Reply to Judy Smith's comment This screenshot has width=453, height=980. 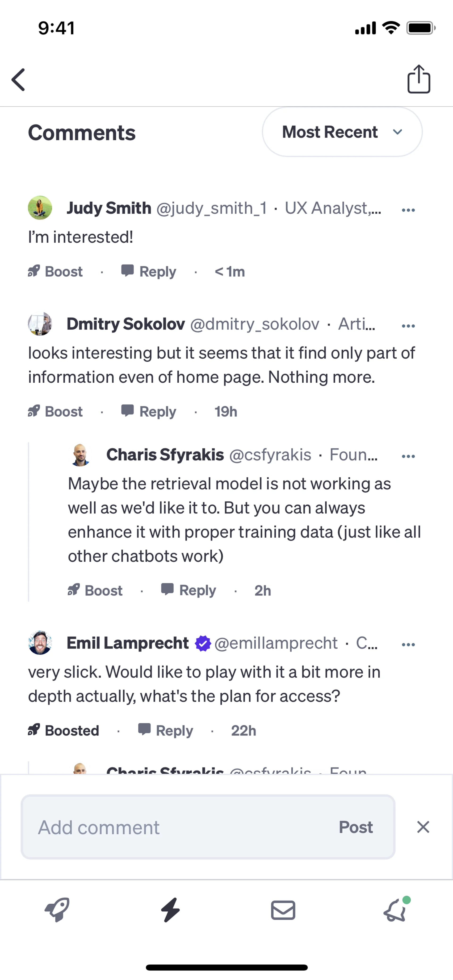[x=149, y=272]
